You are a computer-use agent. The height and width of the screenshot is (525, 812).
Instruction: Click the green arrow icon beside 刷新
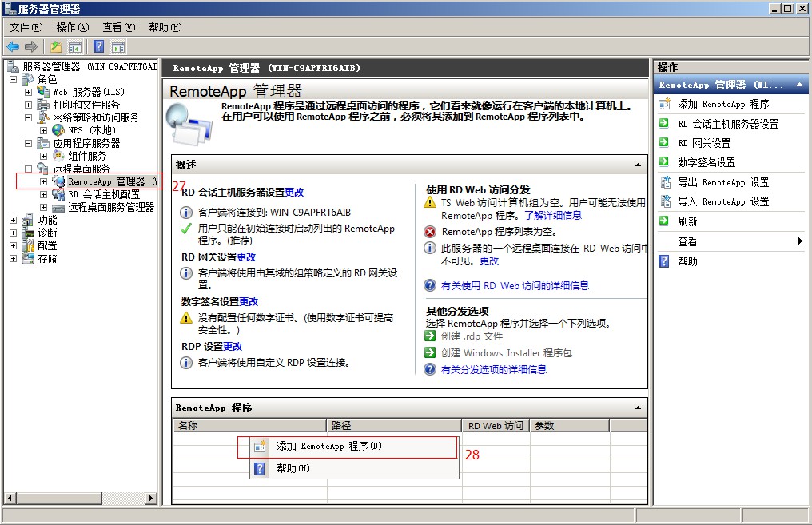[664, 221]
